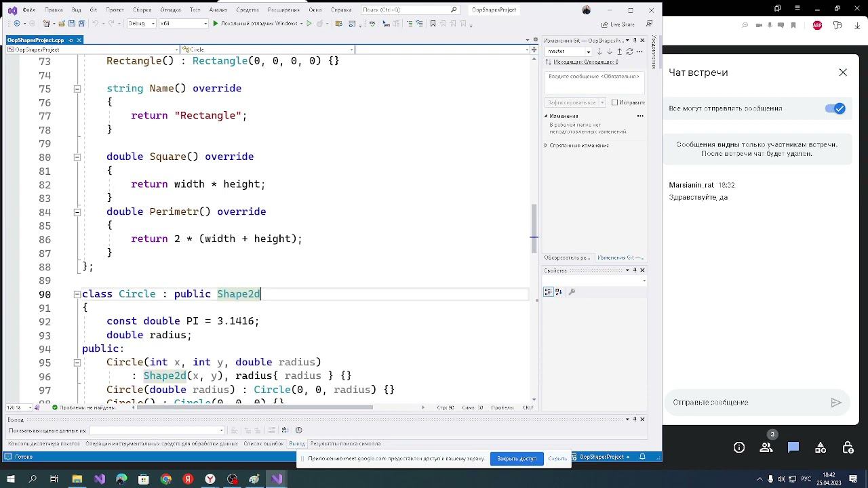Open 'Консоль диспетчера пакетов' tab
868x488 pixels.
point(44,444)
